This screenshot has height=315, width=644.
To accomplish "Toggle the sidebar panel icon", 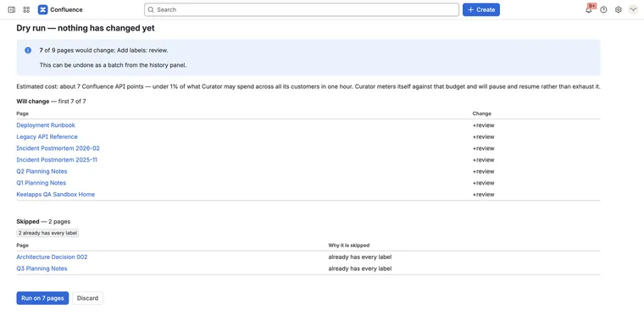I will tap(12, 9).
